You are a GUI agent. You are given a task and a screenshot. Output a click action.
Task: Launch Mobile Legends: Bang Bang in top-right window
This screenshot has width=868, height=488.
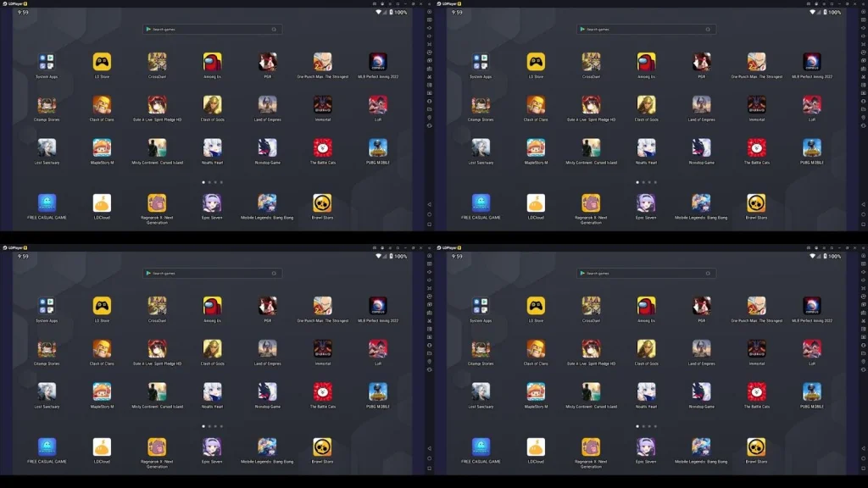[x=701, y=203]
